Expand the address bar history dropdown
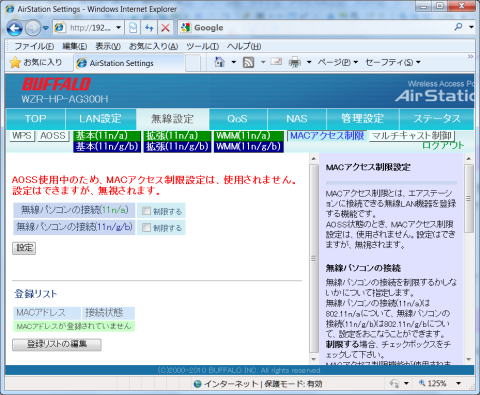This screenshot has height=395, width=480. coord(119,28)
